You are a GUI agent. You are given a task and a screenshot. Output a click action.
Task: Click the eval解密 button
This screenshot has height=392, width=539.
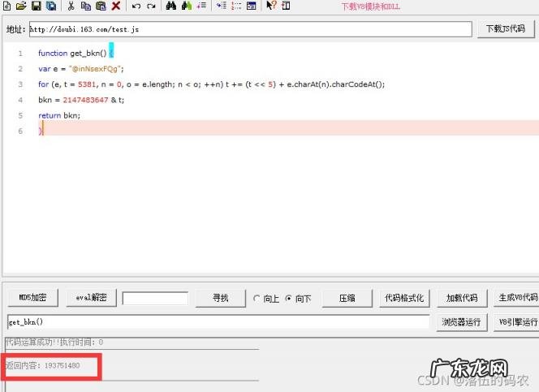91,298
